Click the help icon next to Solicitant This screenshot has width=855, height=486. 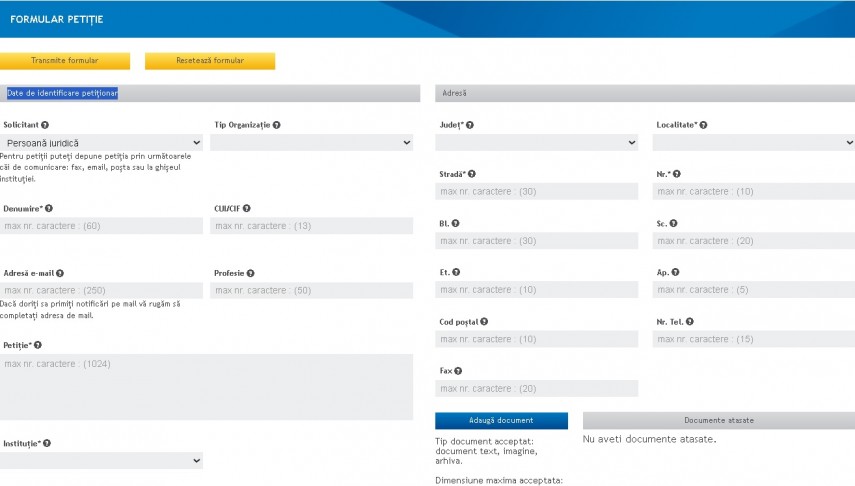coord(45,125)
